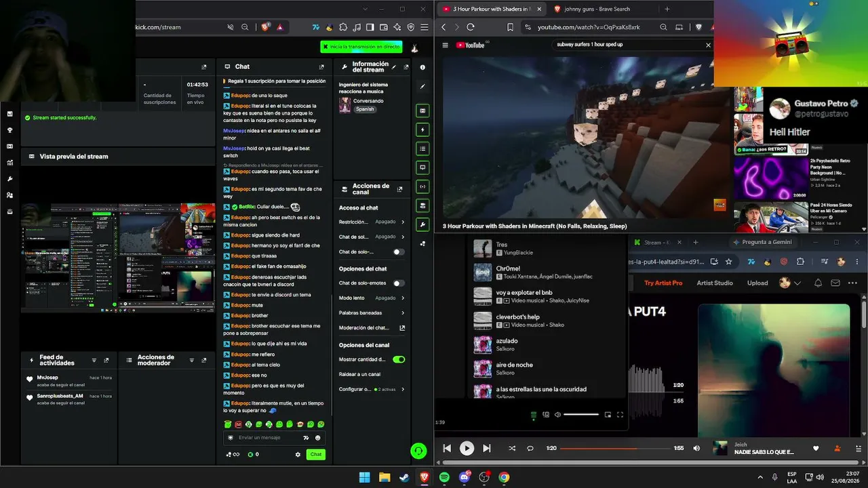Enter Spotify fullscreen mode

tap(620, 415)
